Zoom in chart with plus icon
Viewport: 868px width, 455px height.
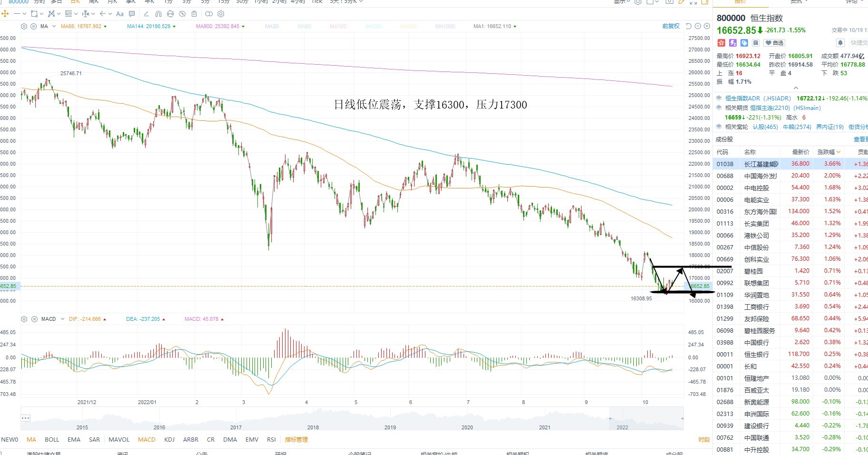pyautogui.click(x=707, y=26)
